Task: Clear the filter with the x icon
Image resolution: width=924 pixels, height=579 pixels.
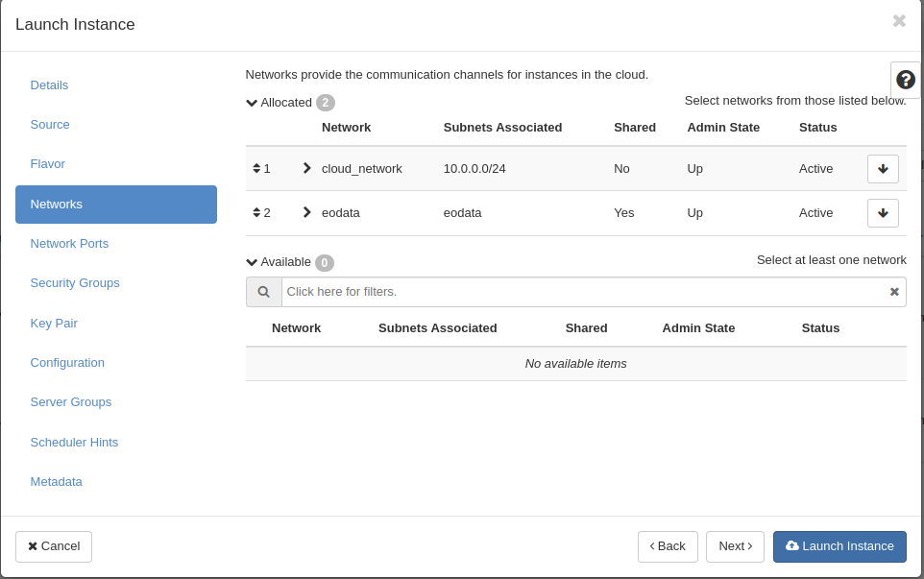Action: (894, 292)
